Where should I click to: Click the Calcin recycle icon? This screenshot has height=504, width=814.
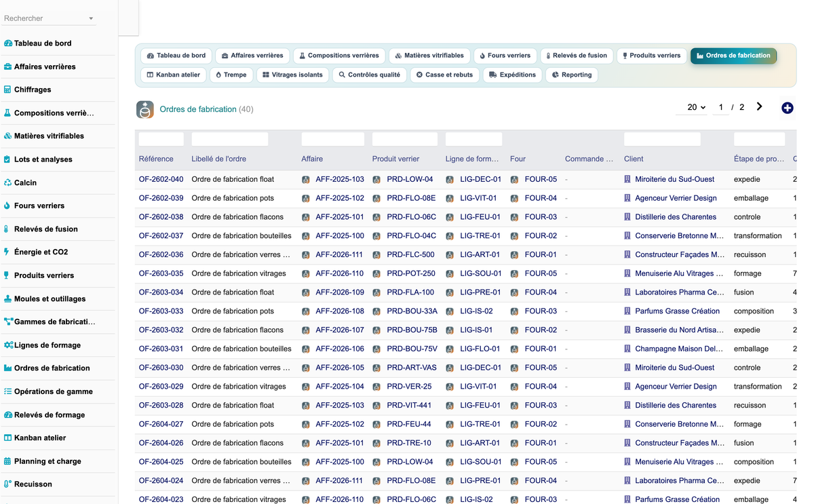pyautogui.click(x=7, y=182)
